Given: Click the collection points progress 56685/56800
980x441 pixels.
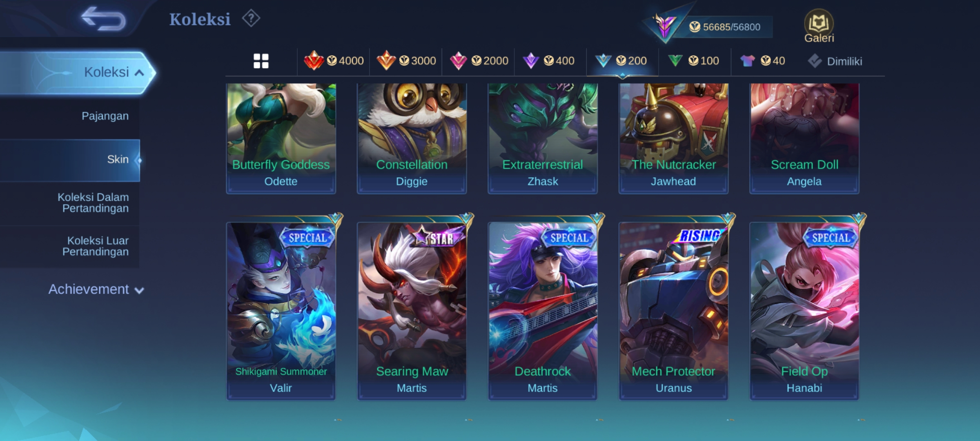Looking at the screenshot, I should tap(725, 27).
